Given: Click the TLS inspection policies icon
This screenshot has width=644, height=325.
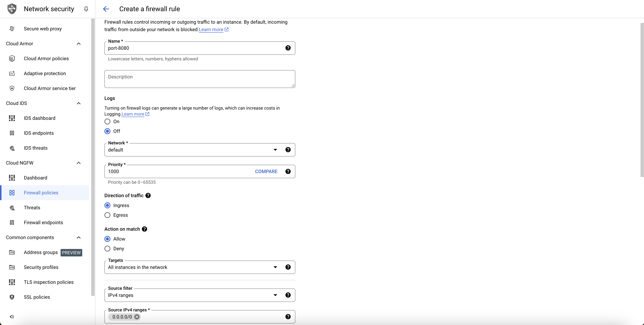Looking at the screenshot, I should (11, 282).
